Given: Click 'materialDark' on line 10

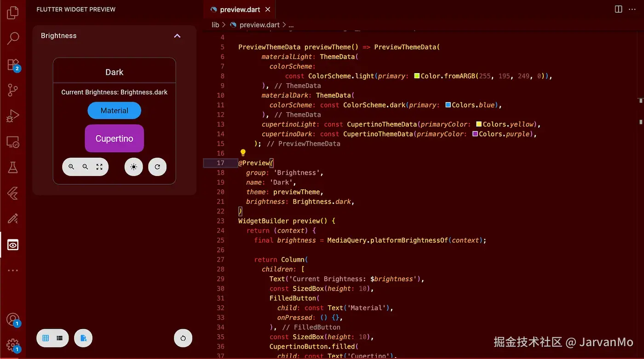Looking at the screenshot, I should click(285, 95).
